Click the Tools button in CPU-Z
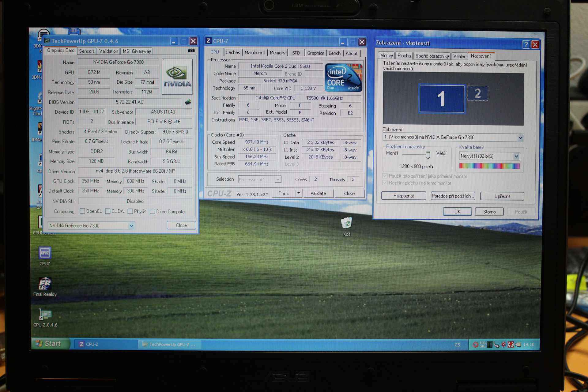 [x=284, y=193]
